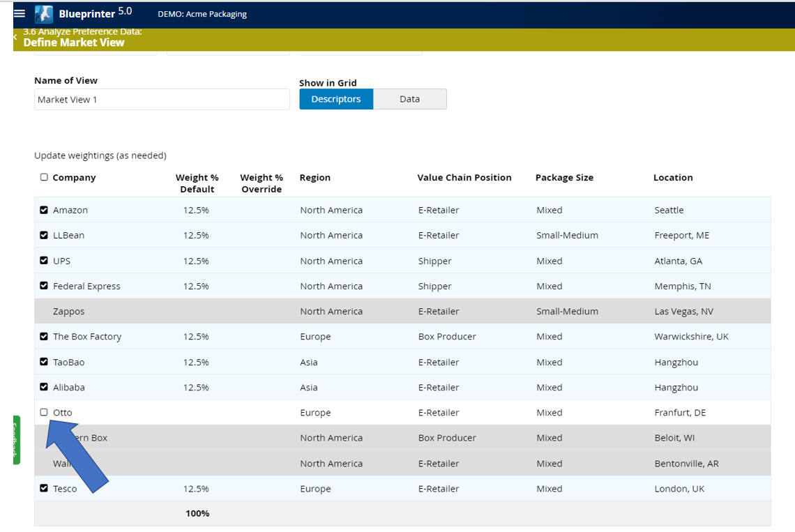Click Seattle in the Location column
The image size is (795, 532).
669,210
